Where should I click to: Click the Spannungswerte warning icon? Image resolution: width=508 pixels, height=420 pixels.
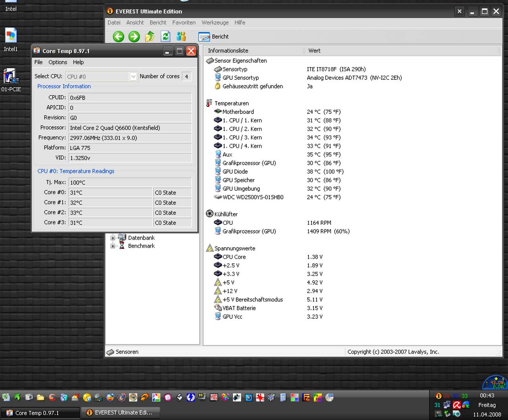coord(210,249)
